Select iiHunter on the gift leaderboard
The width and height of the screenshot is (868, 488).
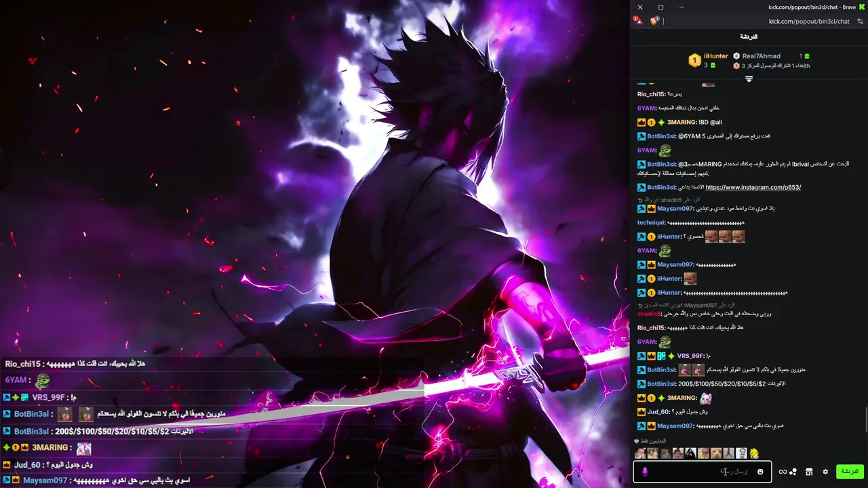[715, 56]
